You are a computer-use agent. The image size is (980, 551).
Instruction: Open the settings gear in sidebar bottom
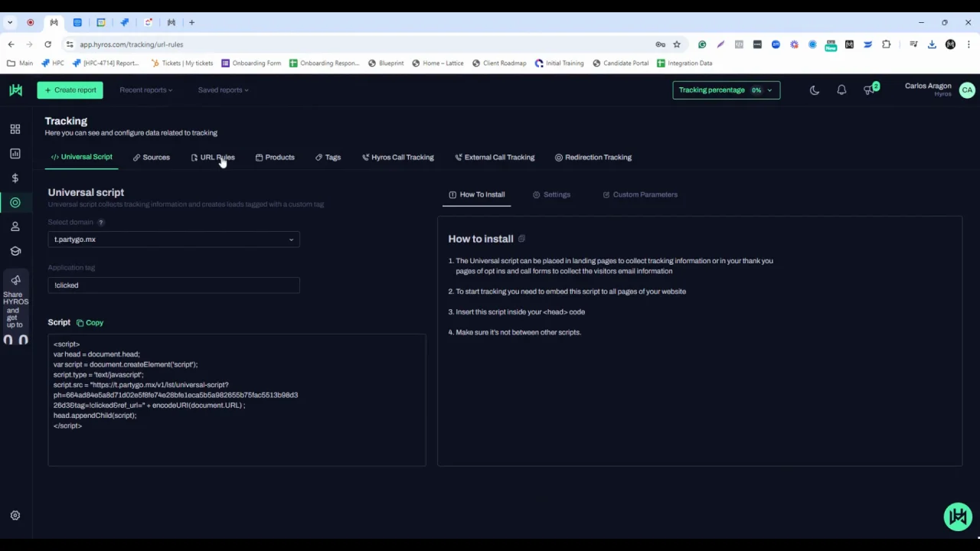(x=15, y=516)
